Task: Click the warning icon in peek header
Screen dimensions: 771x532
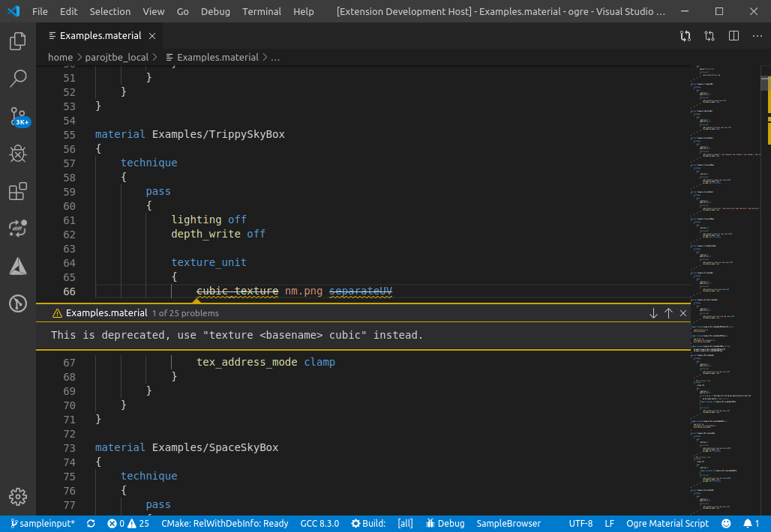Action: (x=57, y=313)
